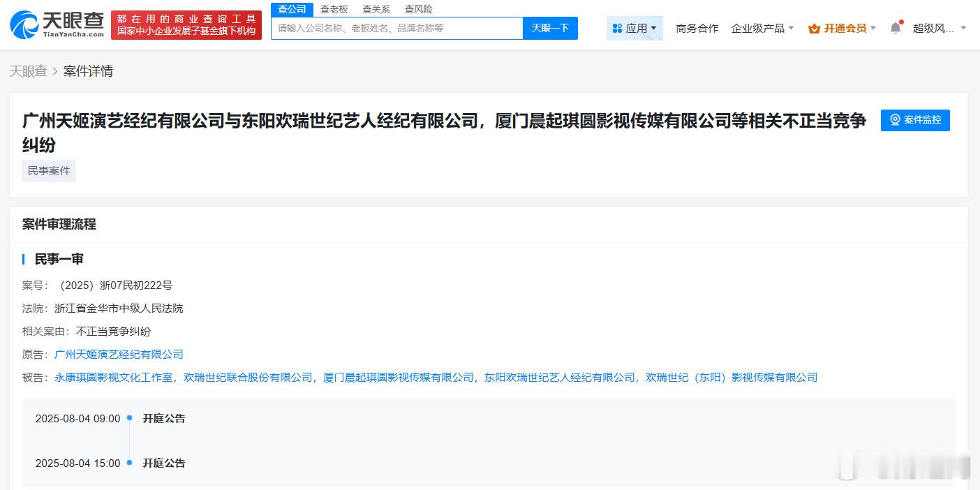Screen dimensions: 980x490
Task: Open defendant 欢瑞世纪（东阳）影视传媒有限公司 link
Action: tap(732, 378)
